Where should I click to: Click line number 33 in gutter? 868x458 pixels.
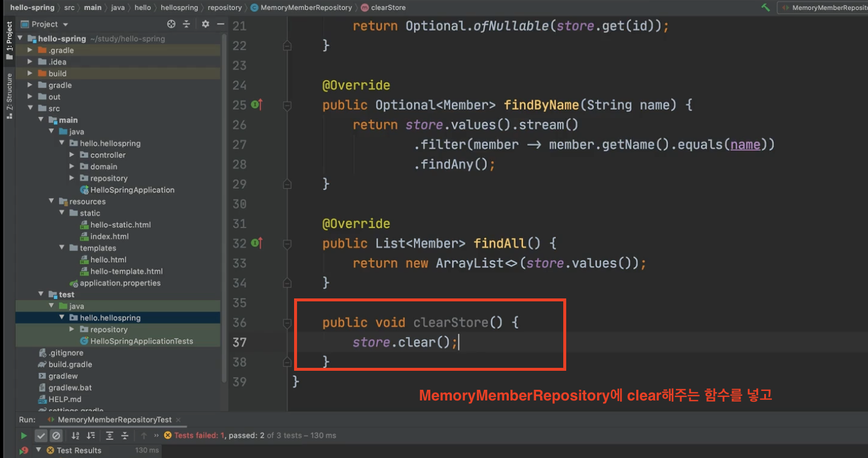coord(239,263)
